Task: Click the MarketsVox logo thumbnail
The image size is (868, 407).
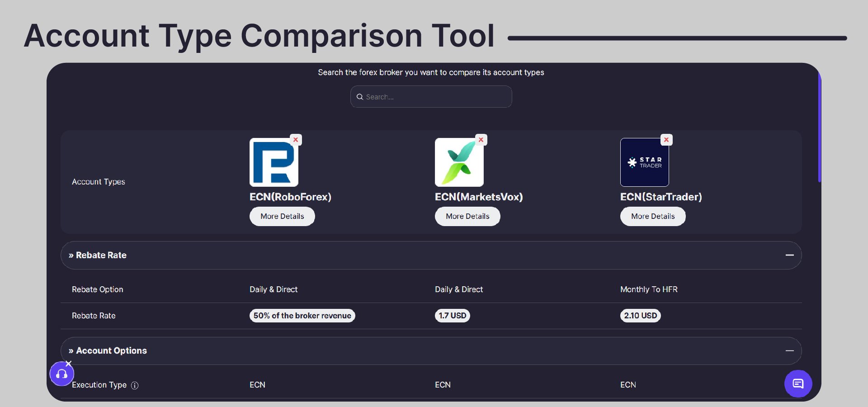Action: click(x=459, y=162)
